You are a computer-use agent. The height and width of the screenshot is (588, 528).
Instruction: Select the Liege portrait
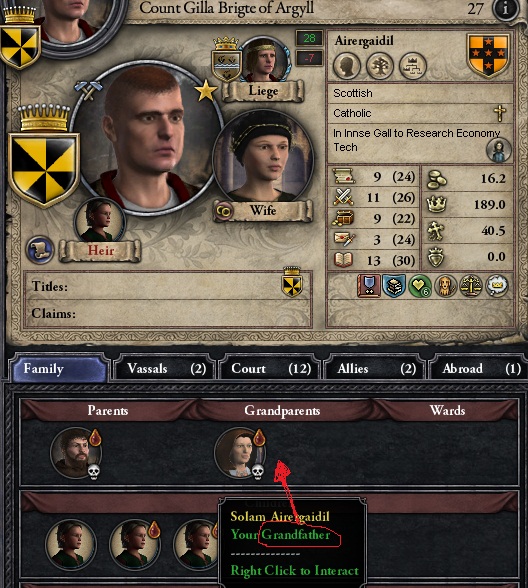[265, 59]
